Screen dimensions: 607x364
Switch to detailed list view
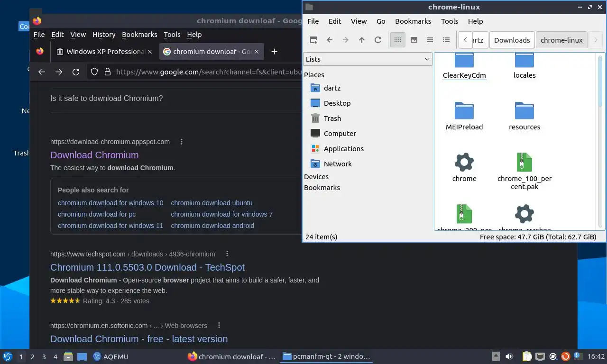pos(446,40)
